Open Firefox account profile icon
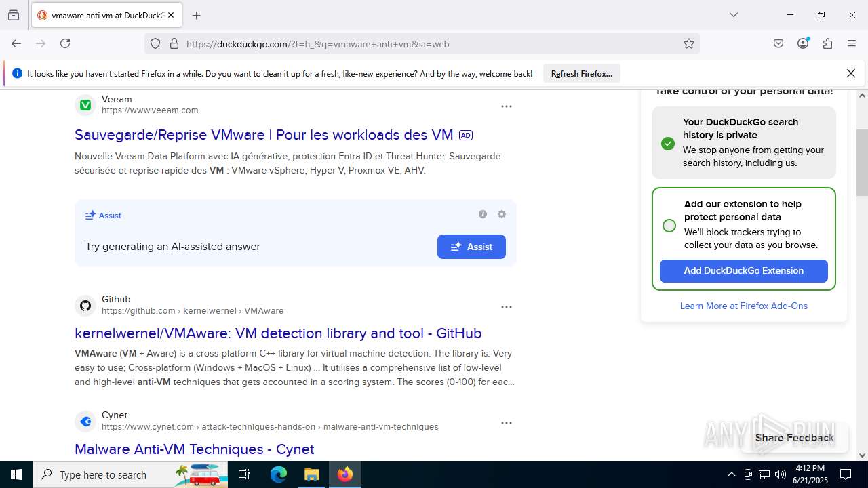 (803, 43)
